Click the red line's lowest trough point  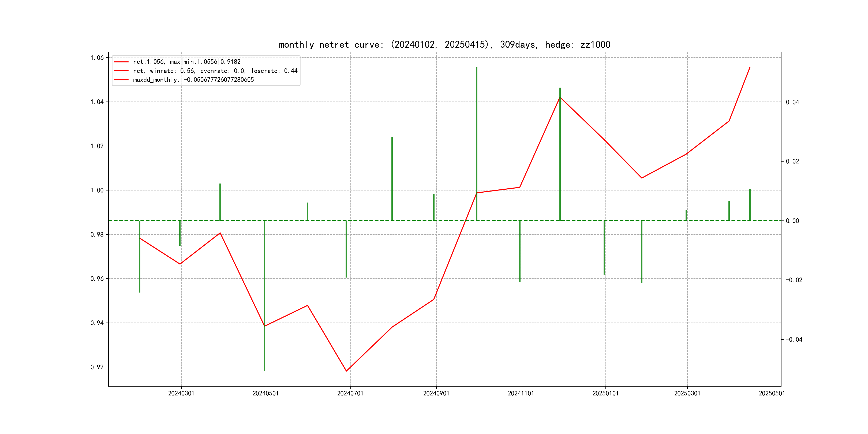346,371
